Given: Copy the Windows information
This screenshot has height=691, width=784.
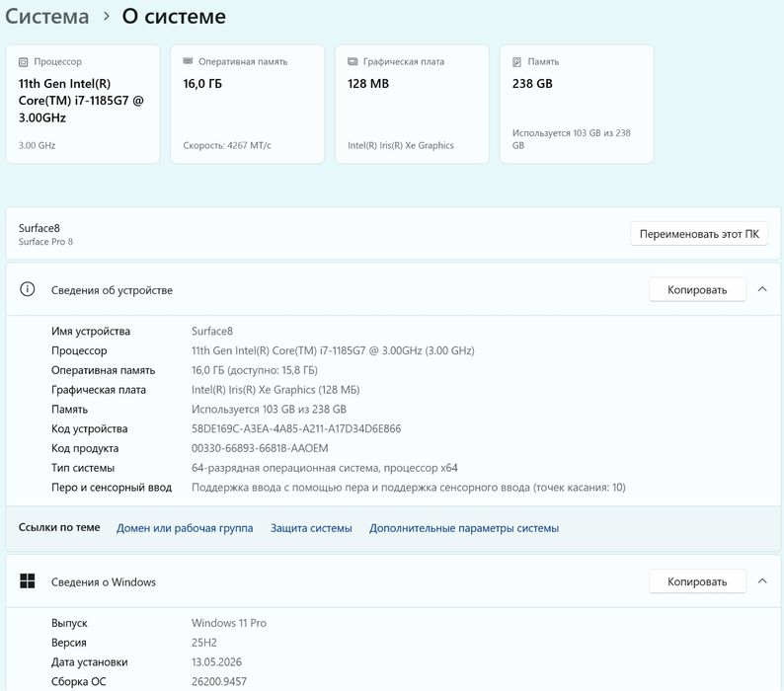Looking at the screenshot, I should point(697,581).
